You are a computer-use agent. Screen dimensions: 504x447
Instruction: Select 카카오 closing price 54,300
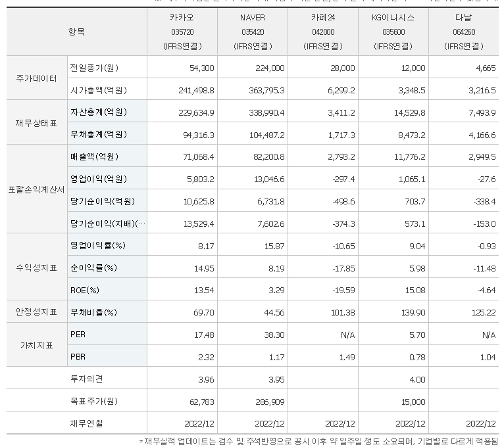pyautogui.click(x=202, y=68)
